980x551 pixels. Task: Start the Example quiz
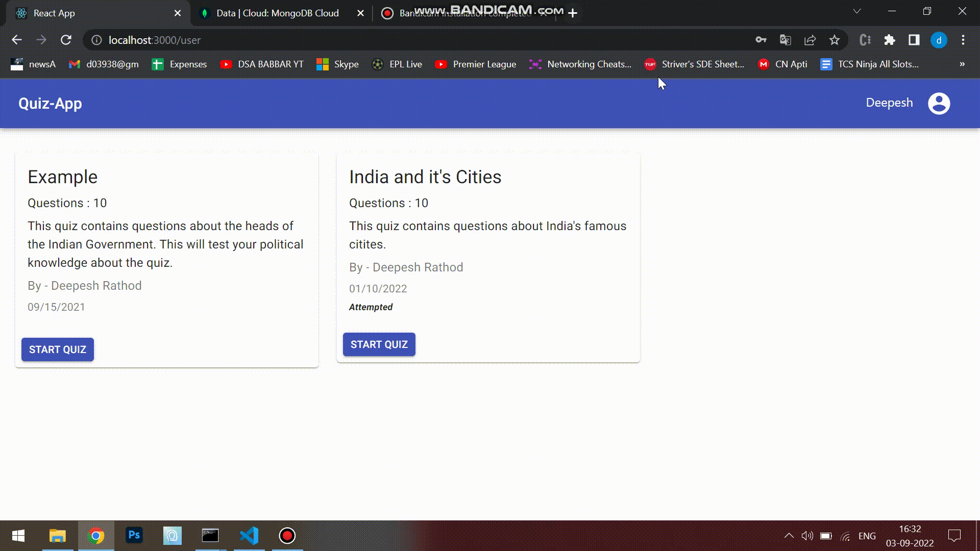pos(57,349)
